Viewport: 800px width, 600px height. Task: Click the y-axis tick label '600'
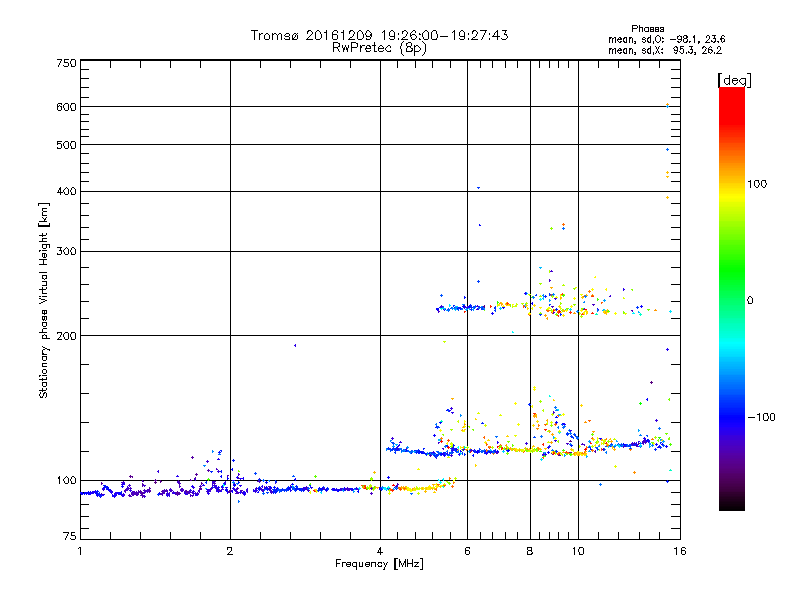(x=66, y=107)
